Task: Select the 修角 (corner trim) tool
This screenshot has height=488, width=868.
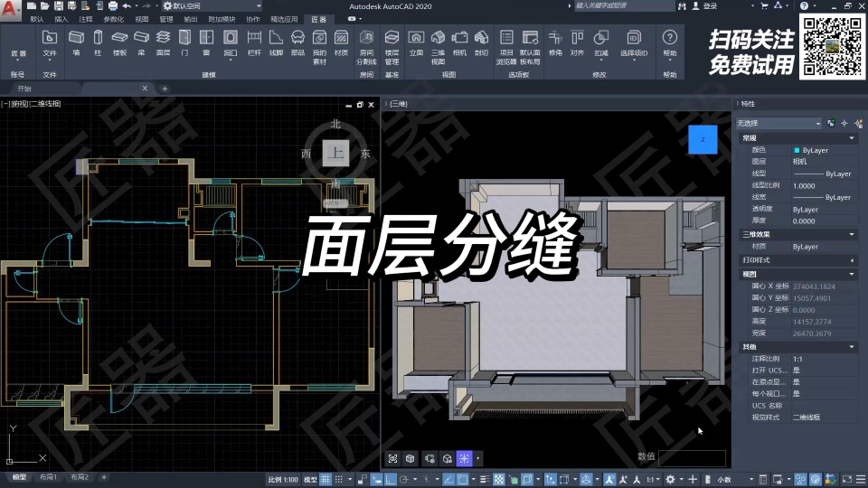Action: [x=554, y=43]
